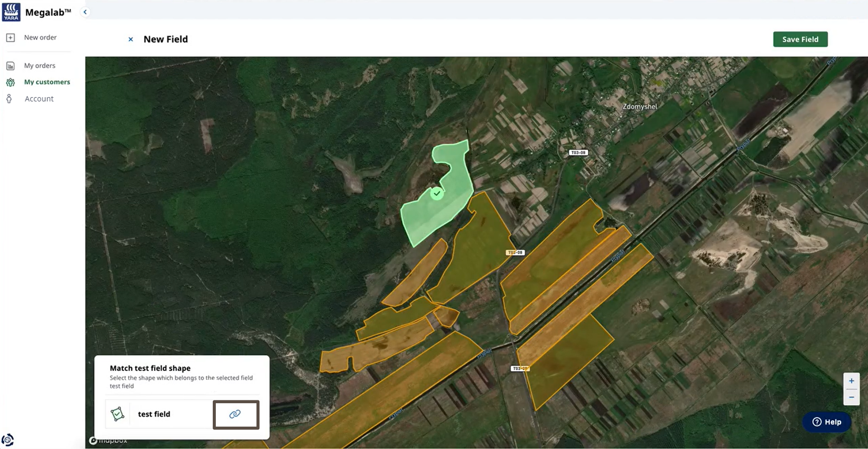Click the My customers people icon

(x=11, y=82)
